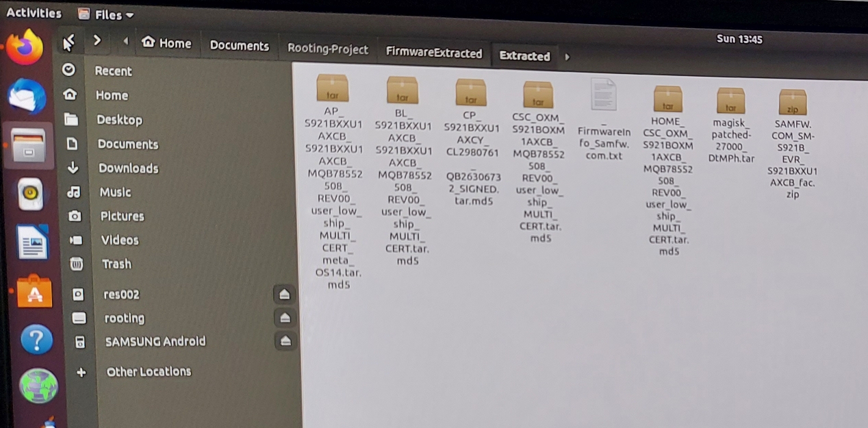Launch Thunderbird mail from the dock
This screenshot has width=868, height=428.
click(27, 97)
